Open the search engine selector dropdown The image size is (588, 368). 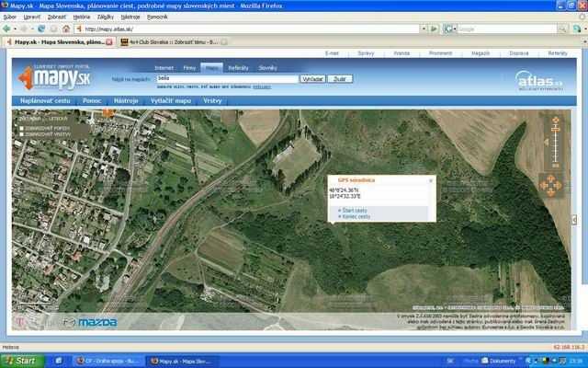pos(449,29)
